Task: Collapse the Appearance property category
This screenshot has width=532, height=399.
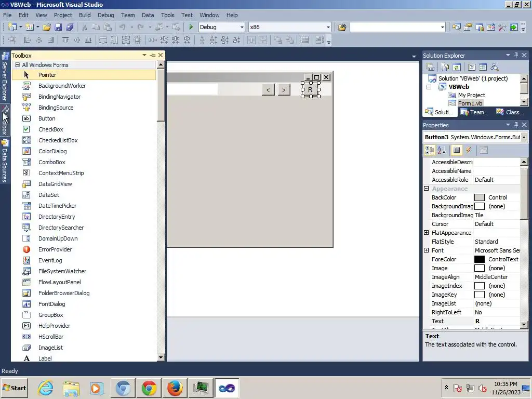Action: (x=427, y=189)
